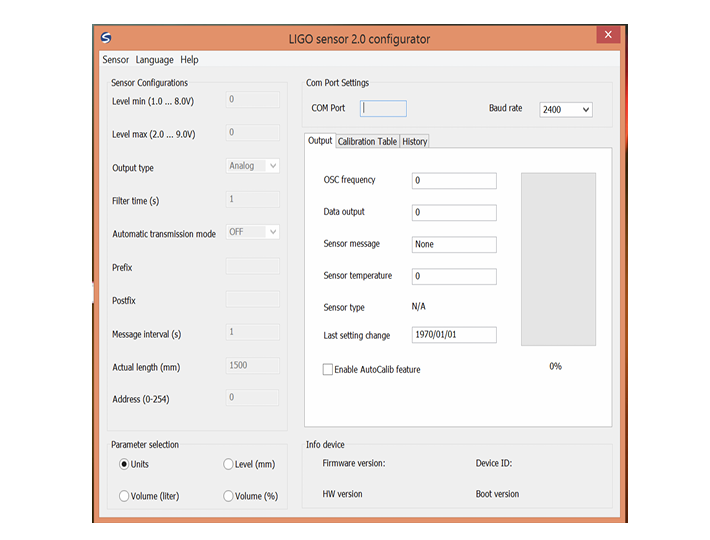Enable AutoCalib feature checkbox

click(328, 369)
